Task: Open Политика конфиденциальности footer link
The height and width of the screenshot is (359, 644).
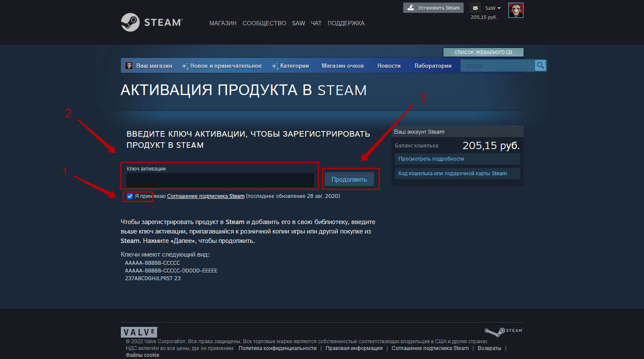Action: click(278, 348)
